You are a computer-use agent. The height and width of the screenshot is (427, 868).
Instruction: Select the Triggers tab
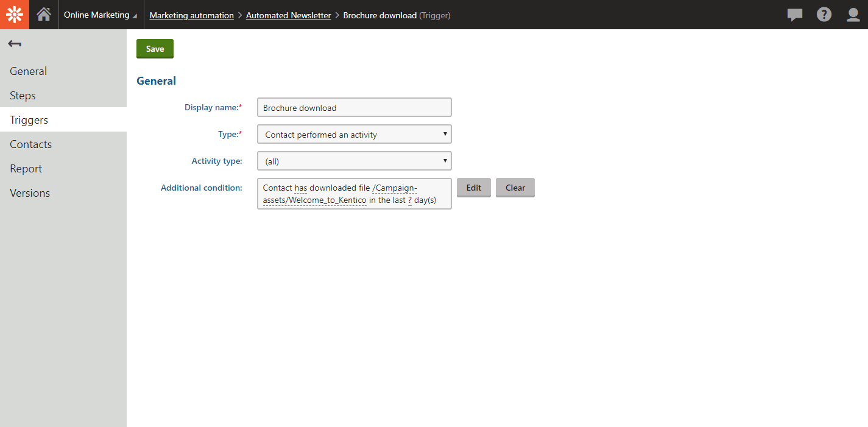[x=63, y=120]
